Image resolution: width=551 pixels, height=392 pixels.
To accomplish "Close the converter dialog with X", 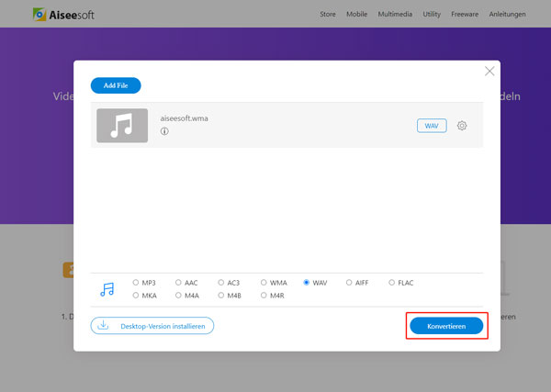I will 489,71.
